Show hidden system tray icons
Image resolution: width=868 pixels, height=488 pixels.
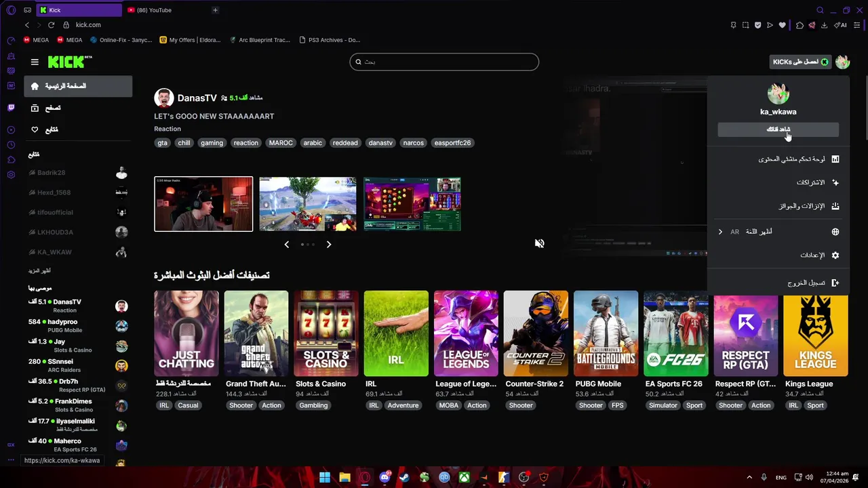tap(749, 477)
